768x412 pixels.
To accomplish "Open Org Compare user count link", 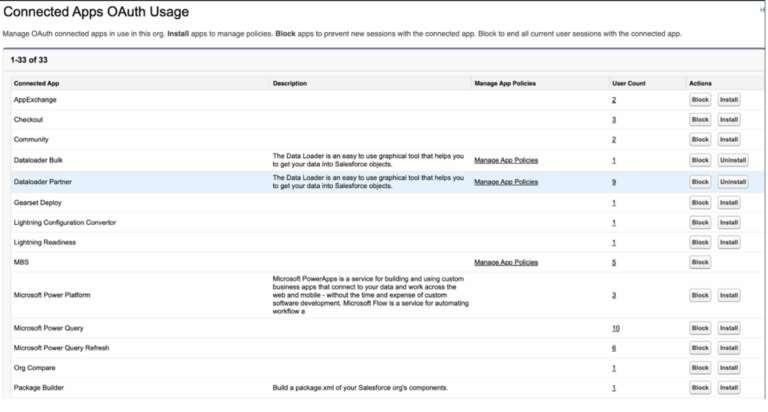I will click(x=614, y=368).
